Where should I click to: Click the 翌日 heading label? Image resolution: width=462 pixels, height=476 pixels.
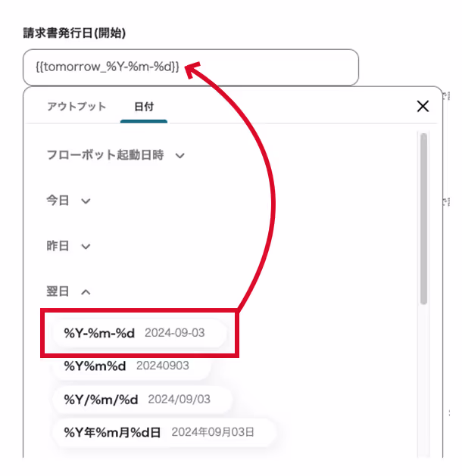pos(58,291)
